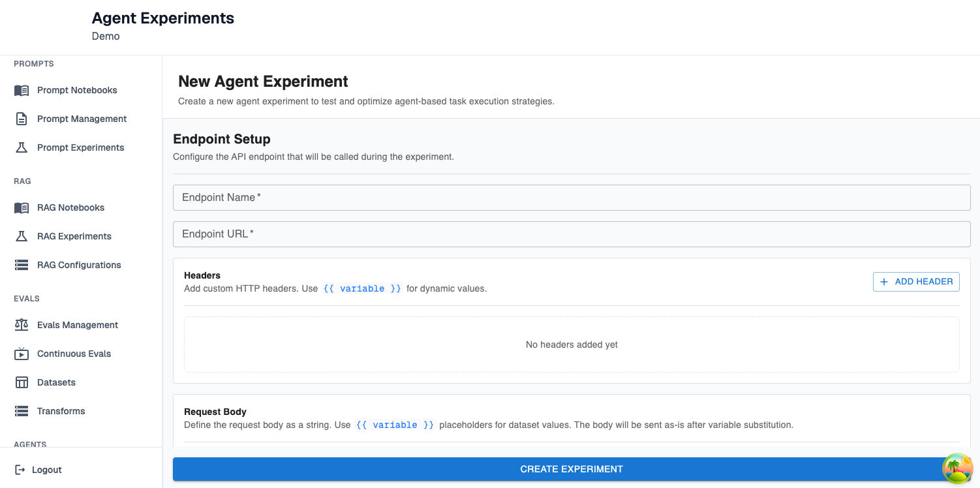
Task: Click the Datasets table icon
Action: point(22,383)
